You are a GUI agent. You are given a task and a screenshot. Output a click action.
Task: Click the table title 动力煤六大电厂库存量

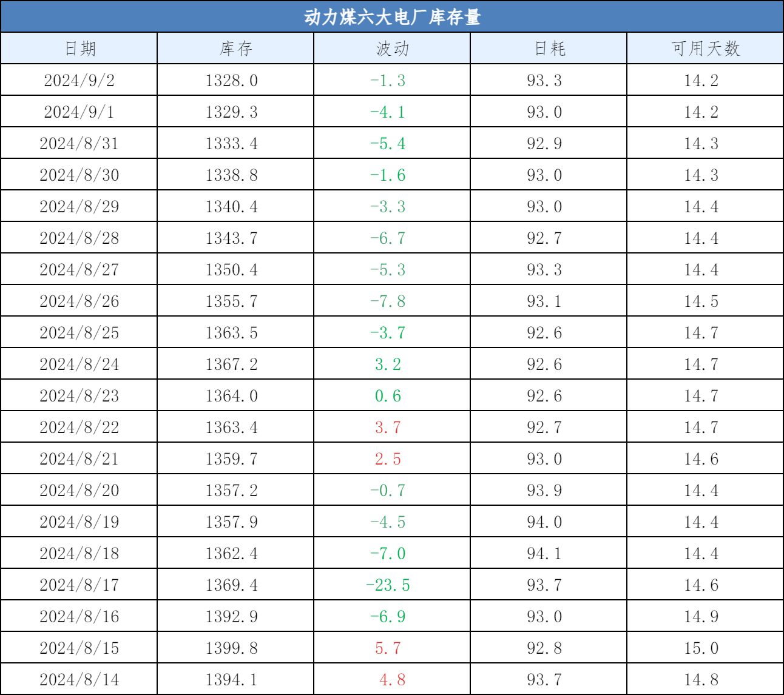click(392, 18)
